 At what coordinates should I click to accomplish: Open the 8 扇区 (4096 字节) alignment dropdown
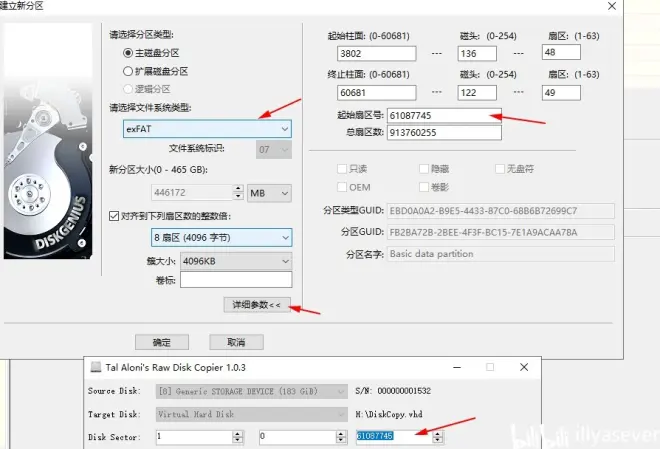click(x=221, y=238)
